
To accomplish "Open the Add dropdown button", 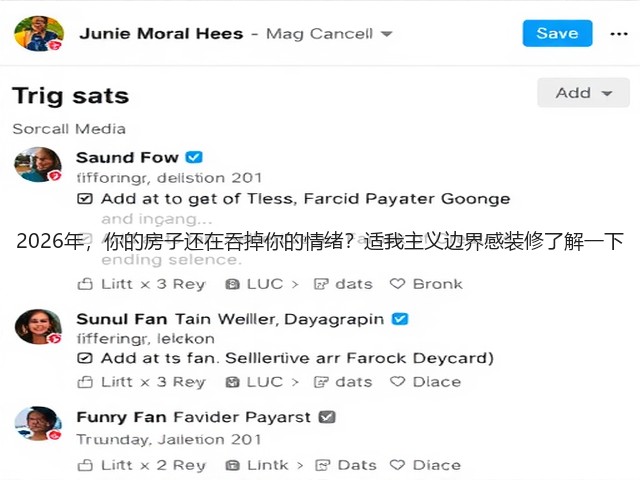I will coord(583,93).
